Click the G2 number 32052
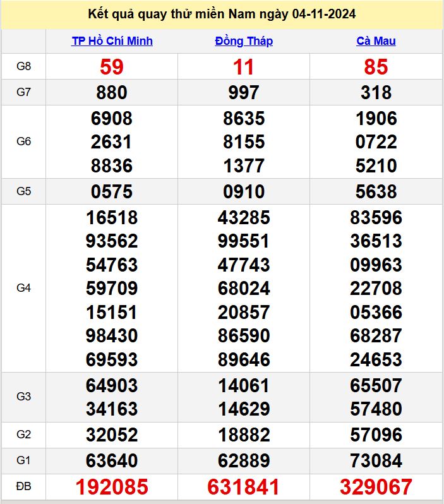 [x=112, y=435]
